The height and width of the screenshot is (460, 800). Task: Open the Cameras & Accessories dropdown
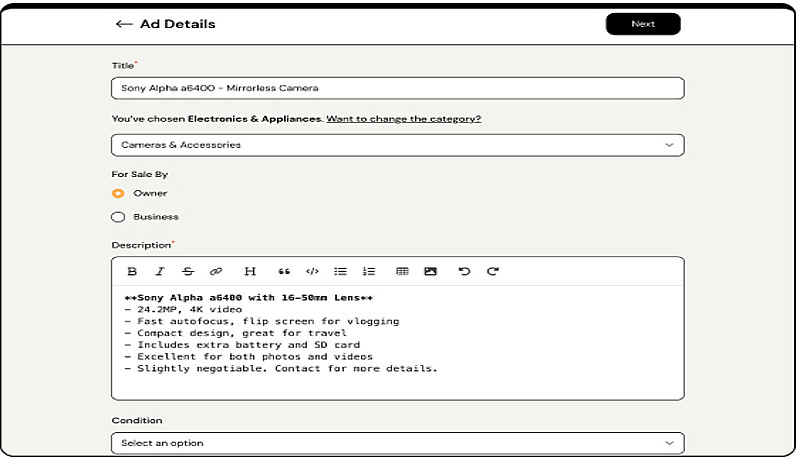tap(397, 145)
